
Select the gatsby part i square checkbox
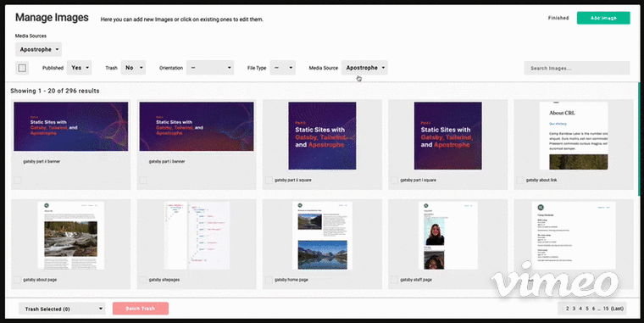coord(395,180)
